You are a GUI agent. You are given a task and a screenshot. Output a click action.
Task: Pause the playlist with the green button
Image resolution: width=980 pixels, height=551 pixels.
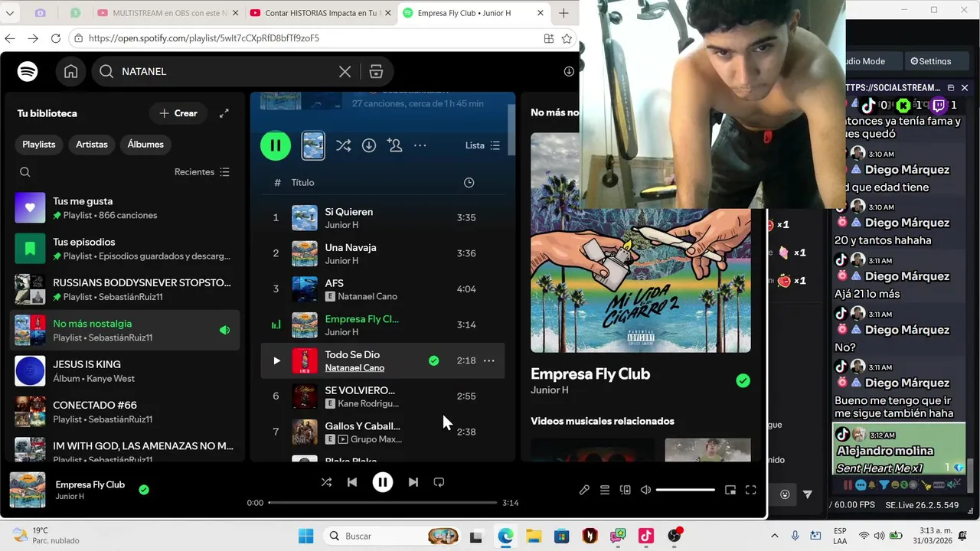coord(276,145)
